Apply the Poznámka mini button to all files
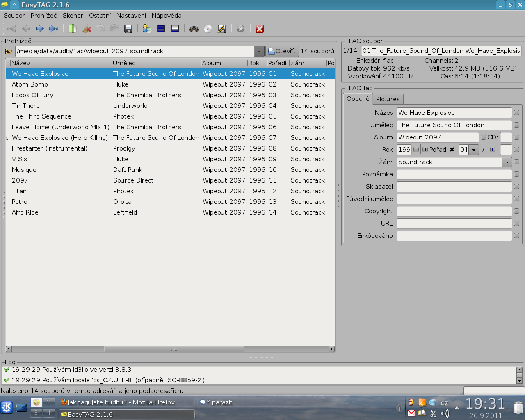This screenshot has width=525, height=420. [516, 174]
